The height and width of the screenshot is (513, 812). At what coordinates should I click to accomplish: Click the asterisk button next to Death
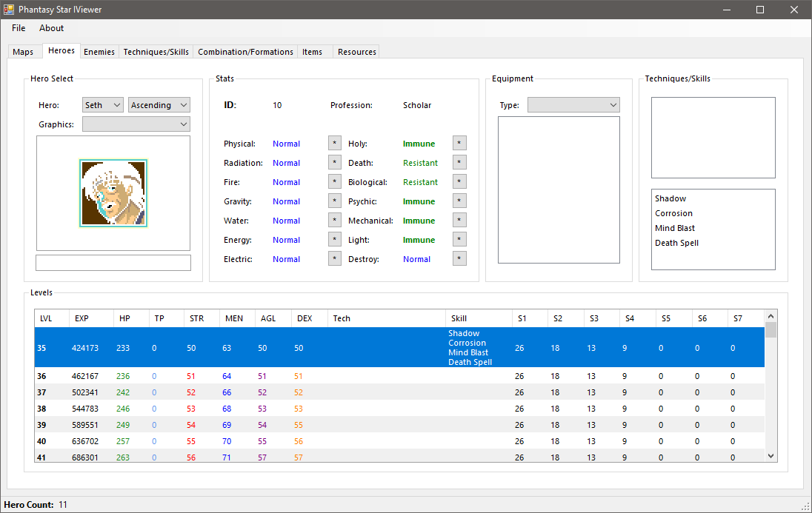(459, 163)
